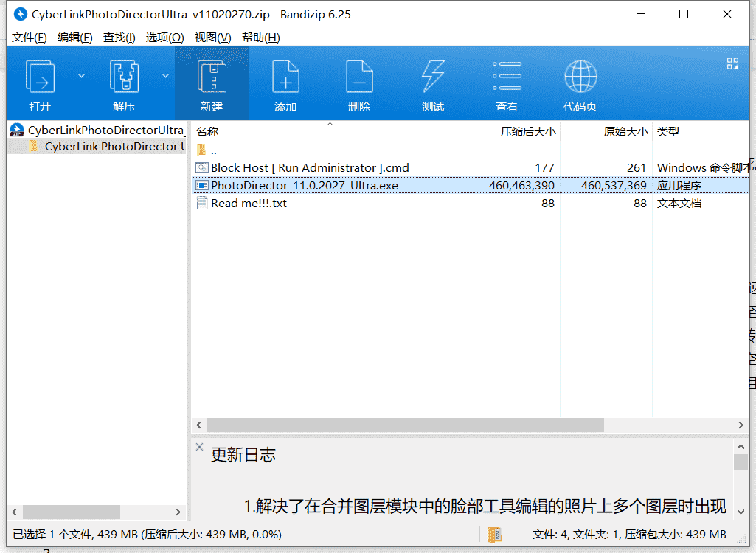Sort by the Name (名称) column header
This screenshot has width=756, height=553.
[x=207, y=132]
